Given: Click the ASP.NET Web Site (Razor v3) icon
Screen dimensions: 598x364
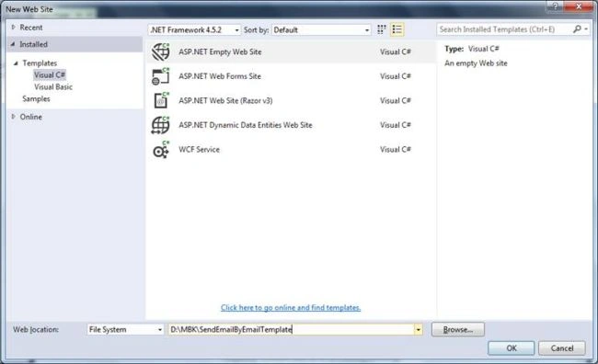Looking at the screenshot, I should click(x=161, y=100).
